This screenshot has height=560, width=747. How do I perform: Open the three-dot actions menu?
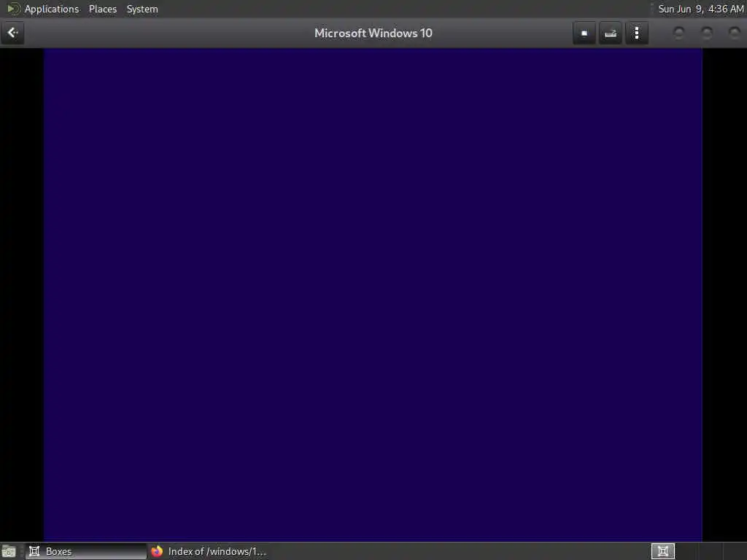tap(637, 34)
